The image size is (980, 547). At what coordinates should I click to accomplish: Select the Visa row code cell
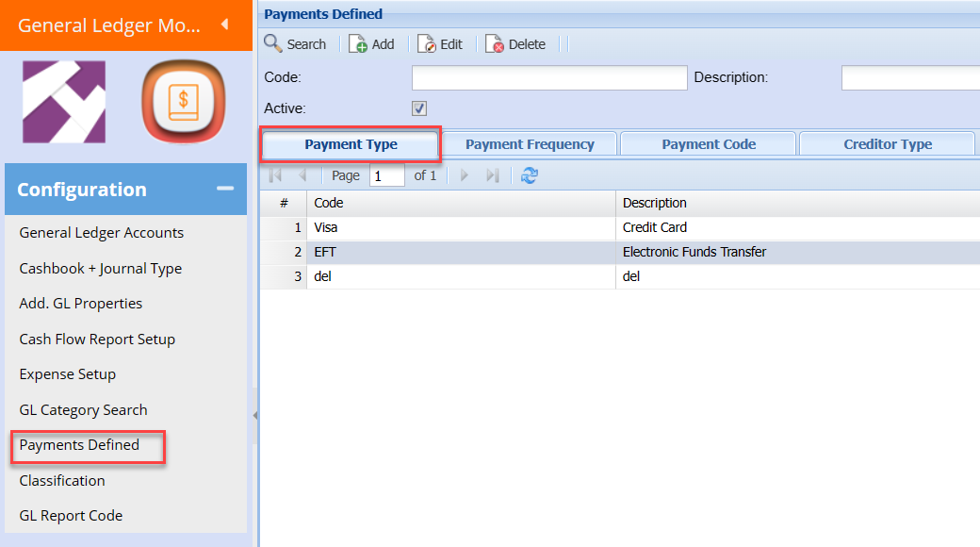pos(461,227)
